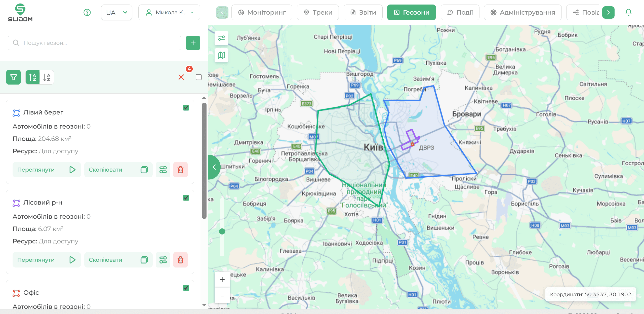Switch to the Моніторинг tab
The height and width of the screenshot is (314, 644).
coord(262,12)
